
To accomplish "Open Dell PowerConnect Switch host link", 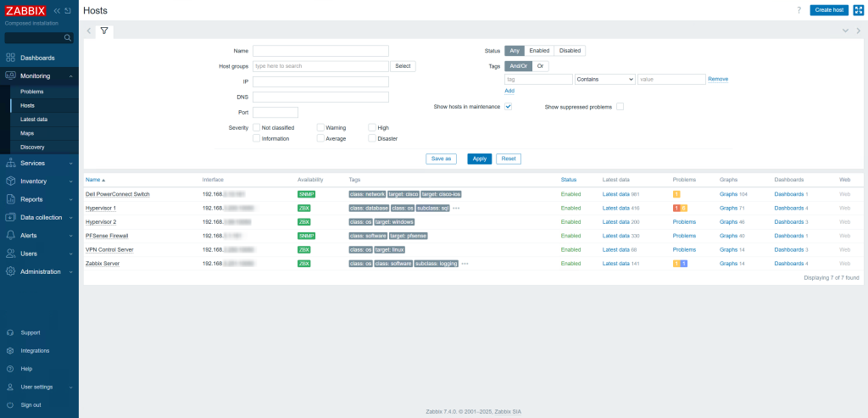I will coord(117,194).
